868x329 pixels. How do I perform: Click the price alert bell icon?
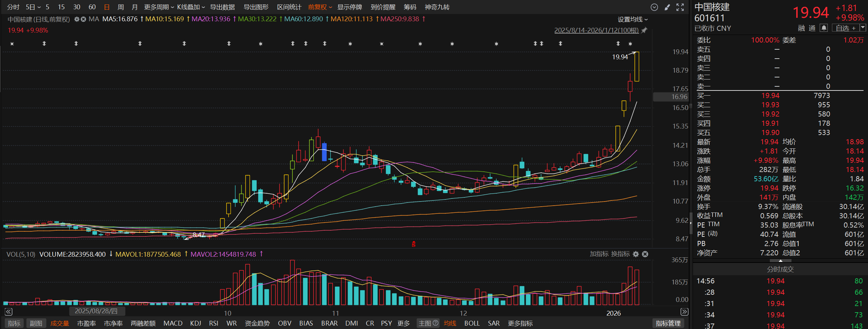pos(824,28)
